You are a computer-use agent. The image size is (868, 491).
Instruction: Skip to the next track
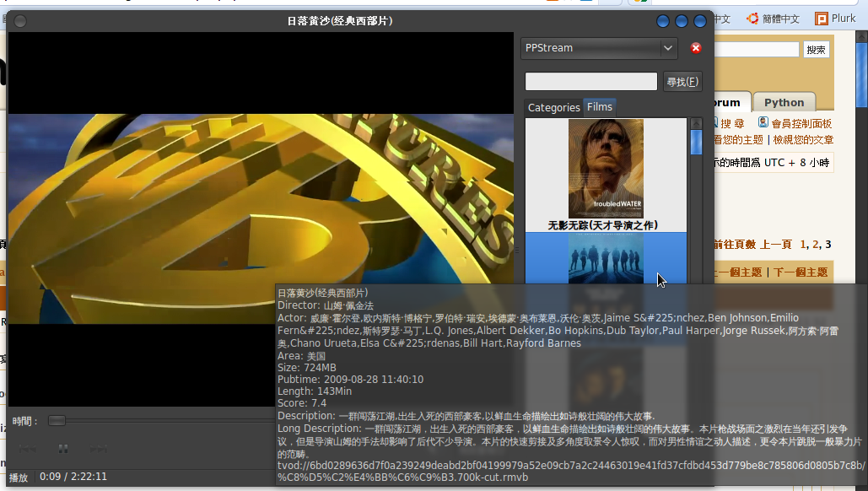click(x=99, y=448)
